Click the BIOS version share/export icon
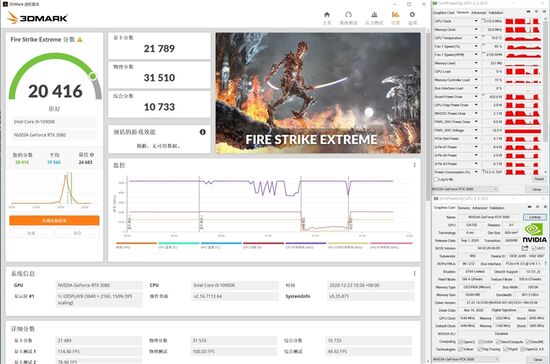The height and width of the screenshot is (364, 550). click(x=525, y=248)
